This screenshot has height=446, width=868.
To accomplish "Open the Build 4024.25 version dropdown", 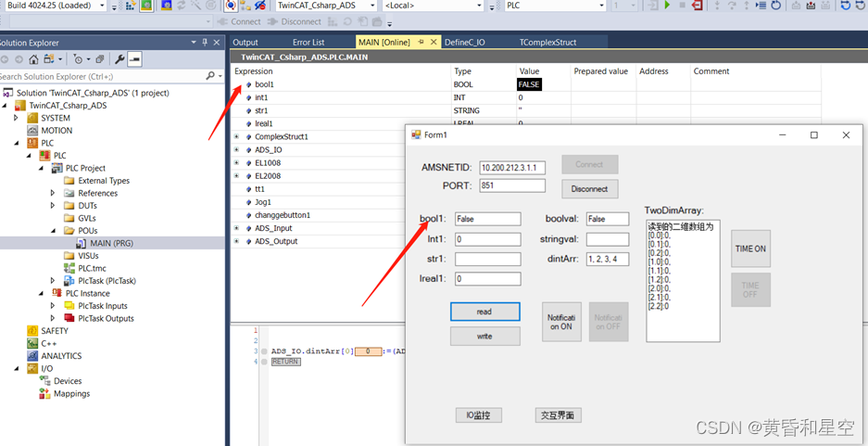I will click(x=101, y=6).
